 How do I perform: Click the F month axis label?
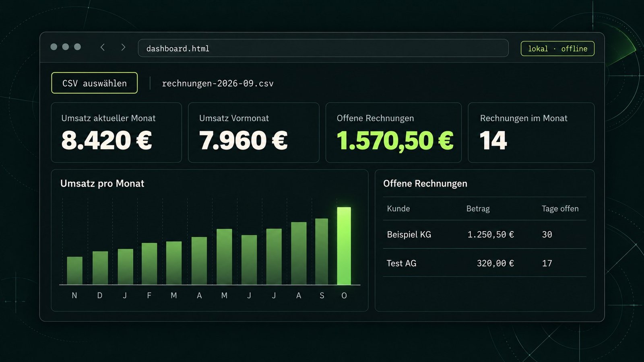149,296
